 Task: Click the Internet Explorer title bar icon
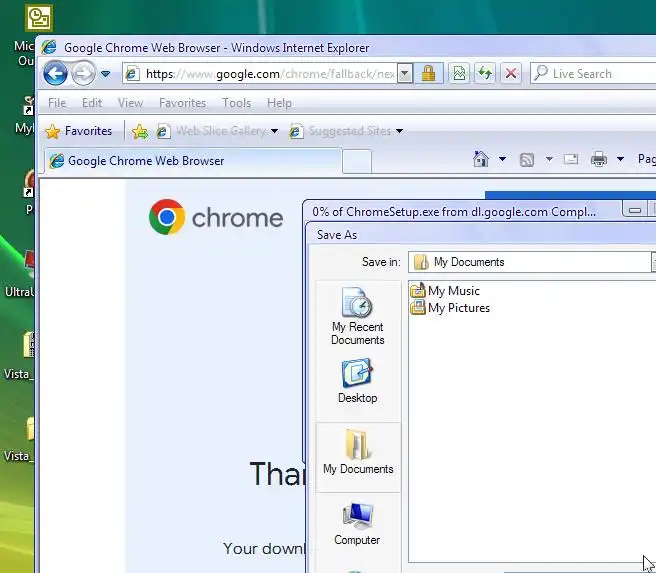49,47
